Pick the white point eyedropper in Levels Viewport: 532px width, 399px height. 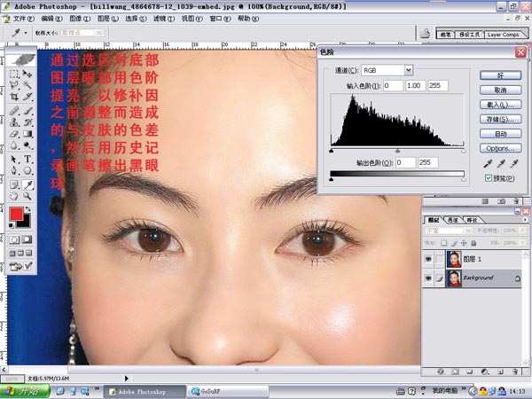coord(512,164)
